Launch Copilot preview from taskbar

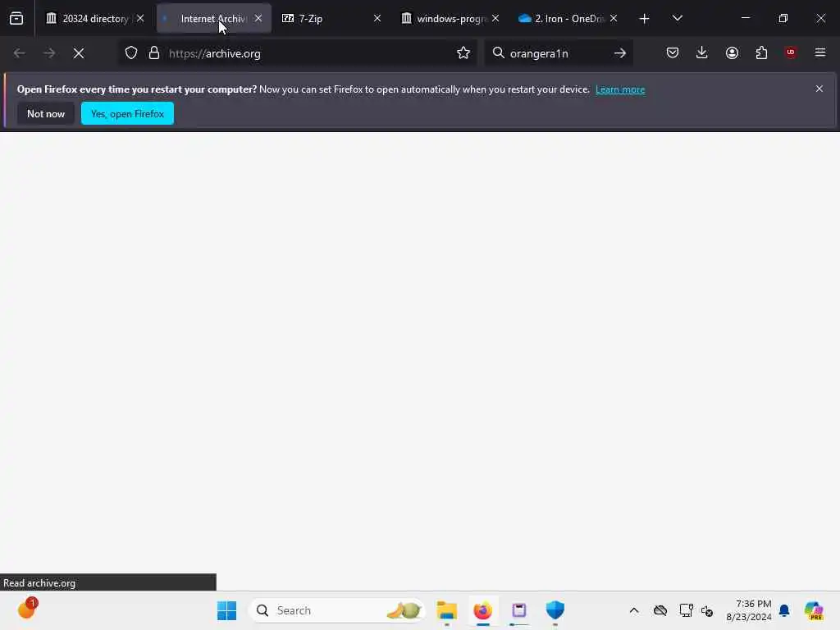click(x=814, y=610)
